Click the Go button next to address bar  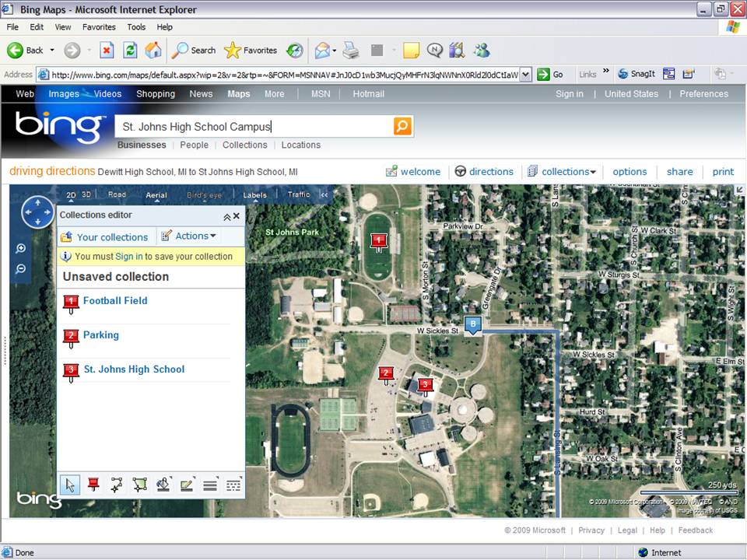[x=551, y=75]
